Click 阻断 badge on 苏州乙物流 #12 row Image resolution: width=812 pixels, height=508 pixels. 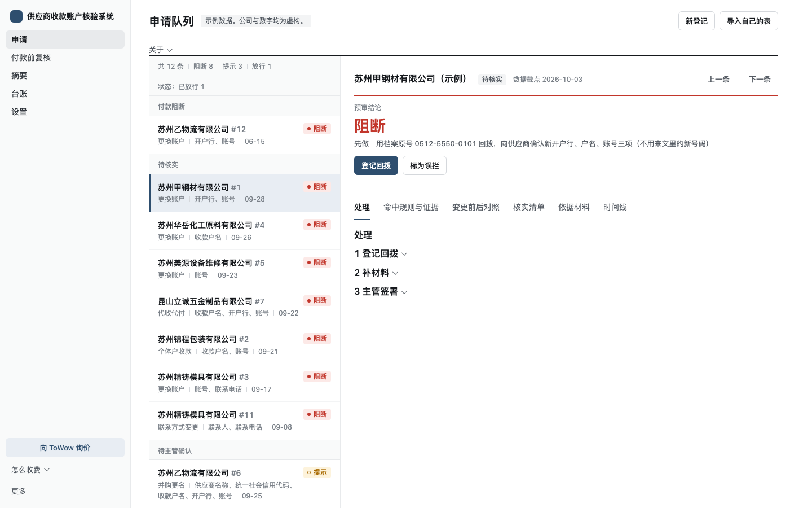317,129
